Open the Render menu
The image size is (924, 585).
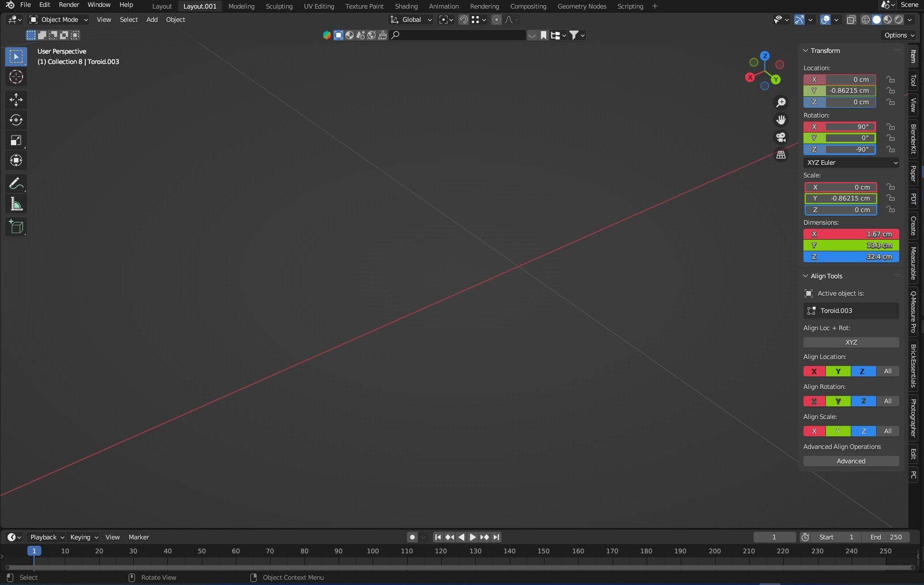click(x=69, y=5)
